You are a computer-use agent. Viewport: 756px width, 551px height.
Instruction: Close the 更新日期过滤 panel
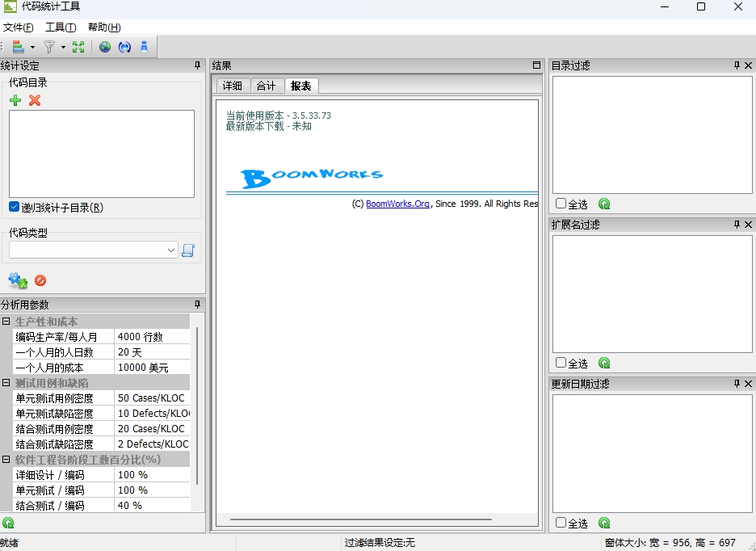coord(748,384)
